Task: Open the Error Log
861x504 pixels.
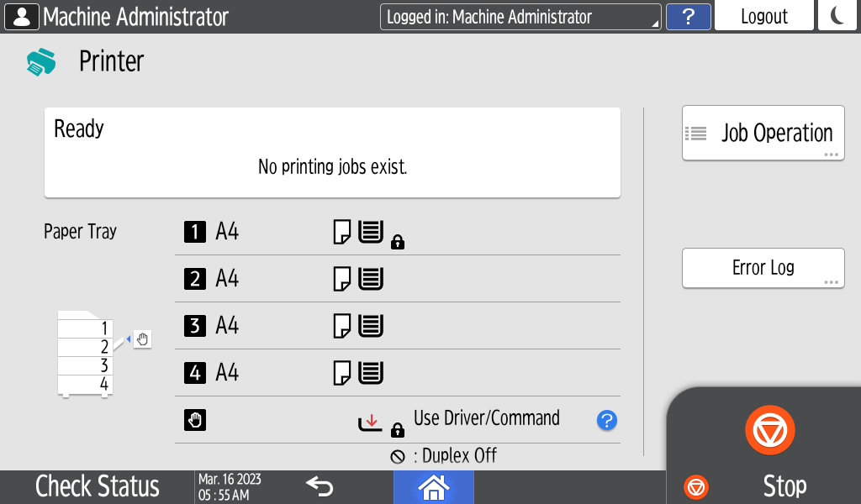Action: click(763, 268)
